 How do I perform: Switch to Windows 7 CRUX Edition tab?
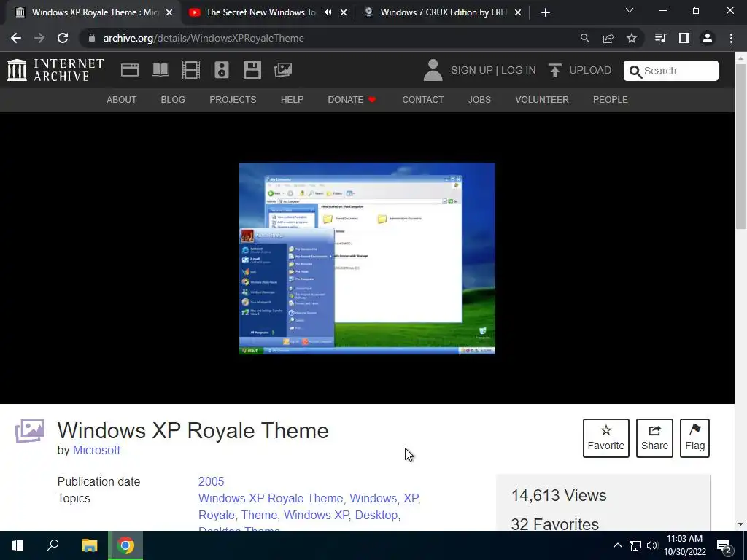[x=444, y=12]
